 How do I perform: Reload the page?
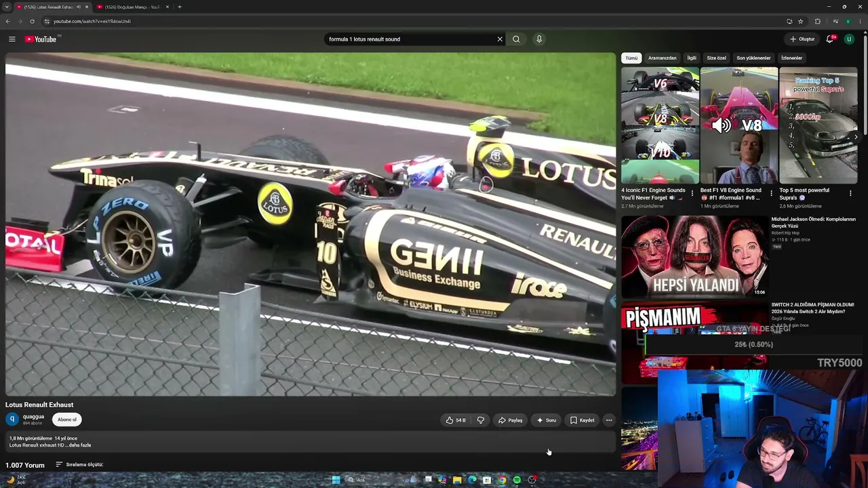coord(32,21)
